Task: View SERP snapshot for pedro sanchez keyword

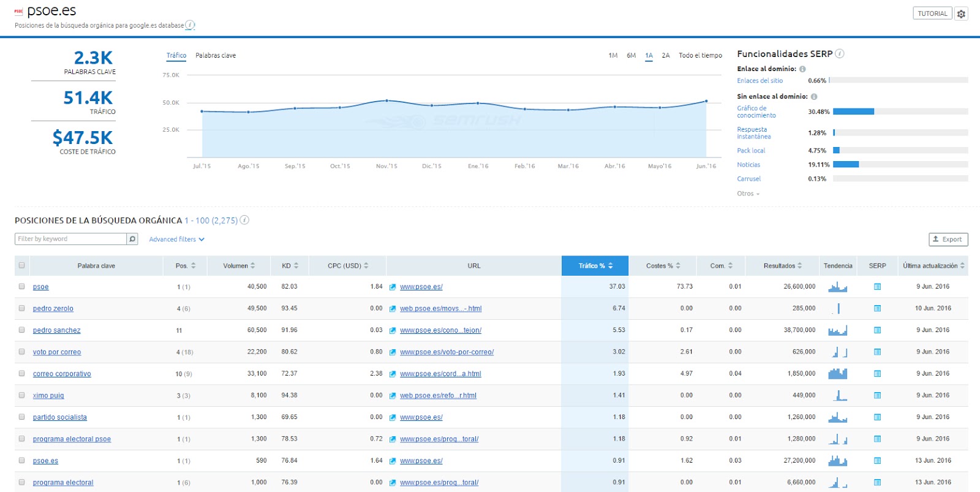Action: (877, 330)
